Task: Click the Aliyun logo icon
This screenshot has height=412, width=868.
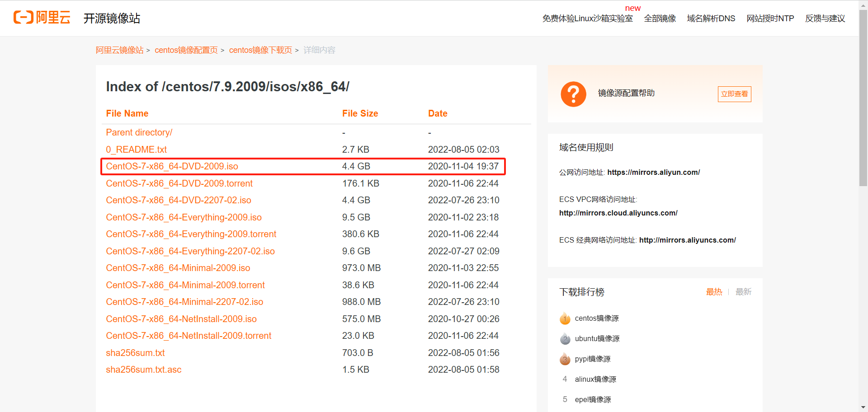Action: click(x=42, y=18)
